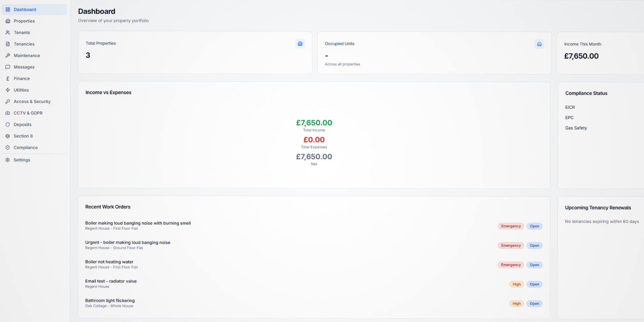Screen dimensions: 644x322
Task: Open CCTV & GDPR page
Action: pyautogui.click(x=35, y=113)
